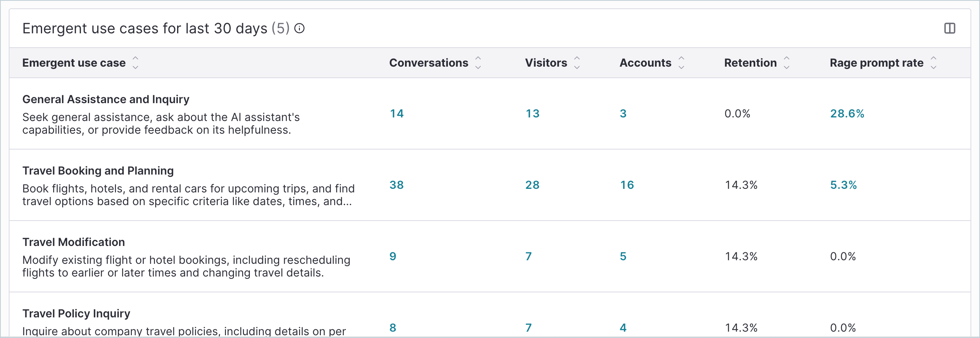This screenshot has height=338, width=980.
Task: Open 28 visitors for Travel Booking
Action: [x=532, y=185]
